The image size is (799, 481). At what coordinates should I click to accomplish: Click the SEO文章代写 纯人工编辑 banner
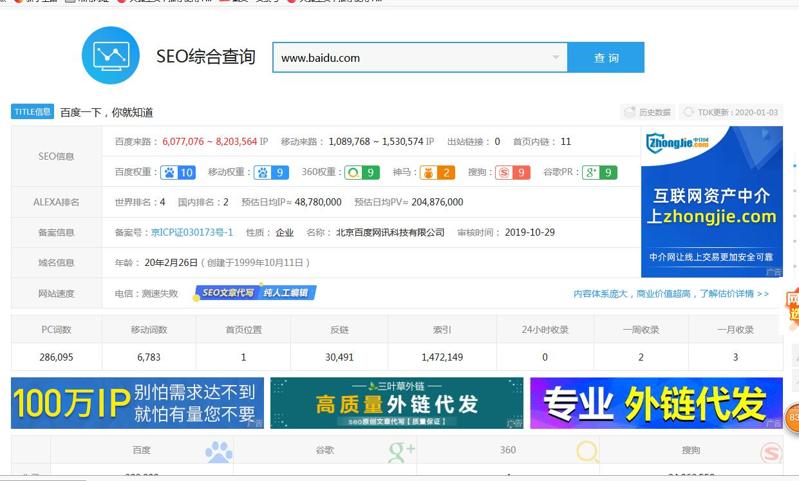pyautogui.click(x=256, y=292)
